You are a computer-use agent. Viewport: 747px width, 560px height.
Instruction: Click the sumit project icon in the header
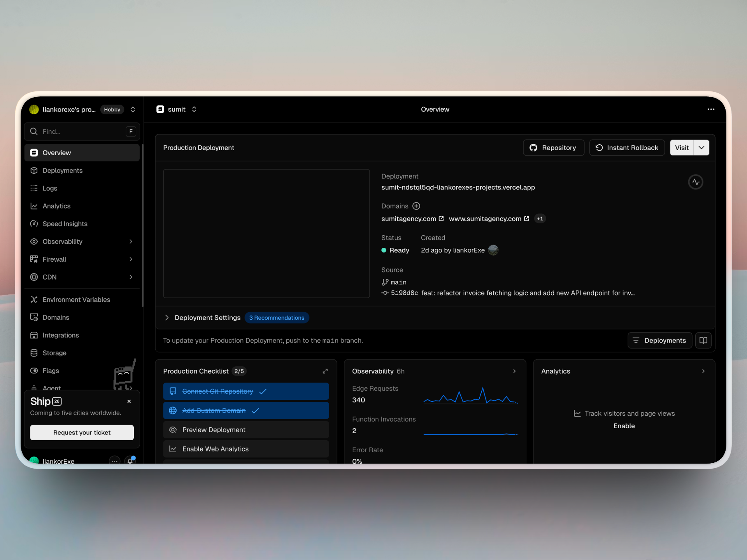click(x=160, y=109)
